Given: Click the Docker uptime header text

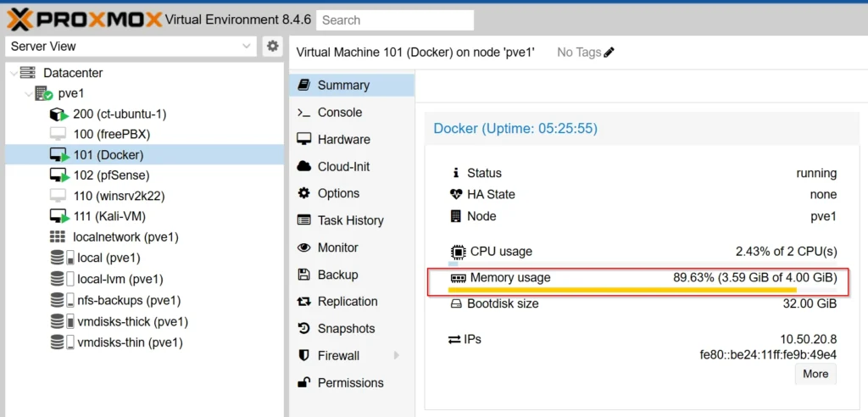Looking at the screenshot, I should [515, 129].
